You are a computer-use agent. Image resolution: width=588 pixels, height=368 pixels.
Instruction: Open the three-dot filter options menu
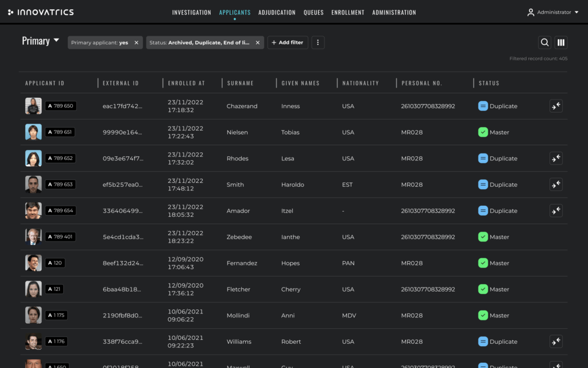pyautogui.click(x=318, y=43)
